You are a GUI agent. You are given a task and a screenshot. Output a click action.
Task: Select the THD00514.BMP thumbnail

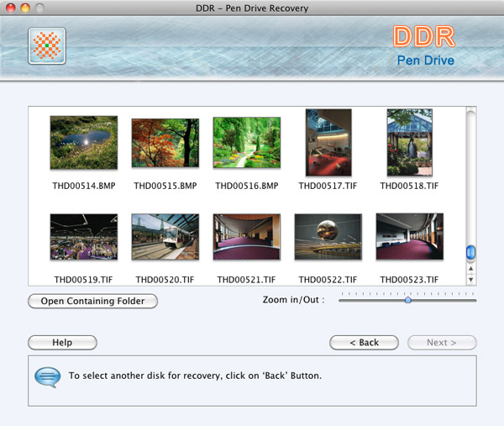(x=83, y=143)
